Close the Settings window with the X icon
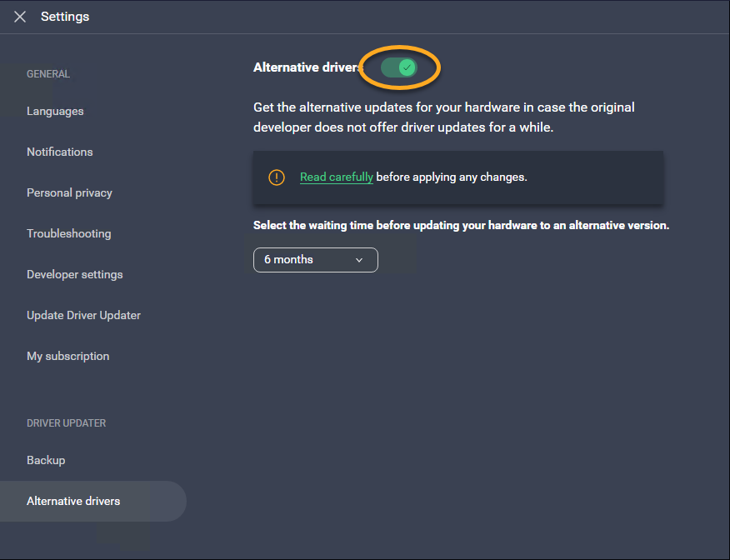 (20, 17)
